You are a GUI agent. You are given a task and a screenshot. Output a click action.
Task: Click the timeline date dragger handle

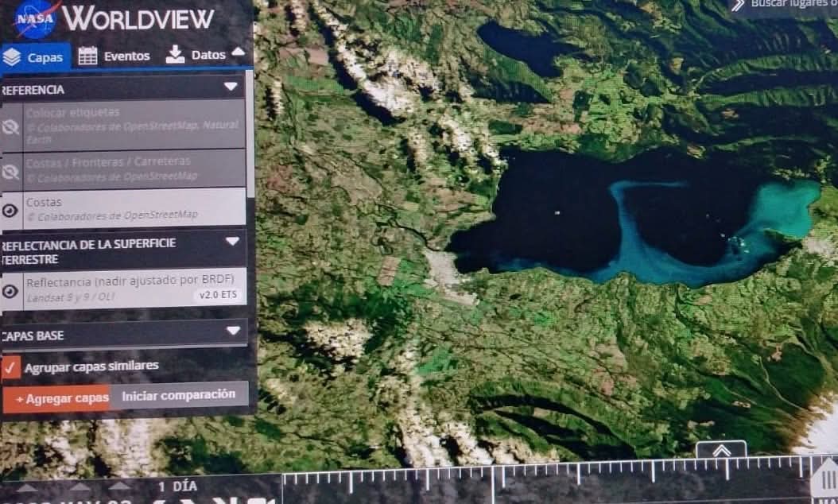coord(826,479)
